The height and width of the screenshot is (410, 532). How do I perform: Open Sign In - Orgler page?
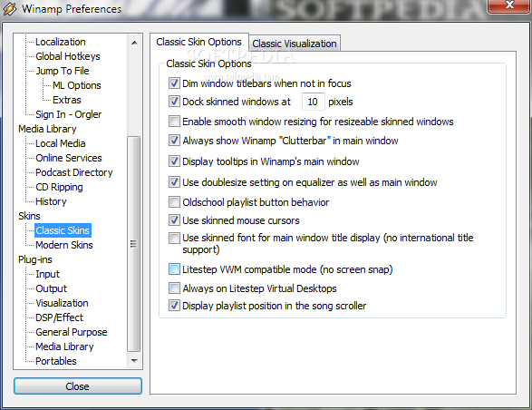(69, 114)
